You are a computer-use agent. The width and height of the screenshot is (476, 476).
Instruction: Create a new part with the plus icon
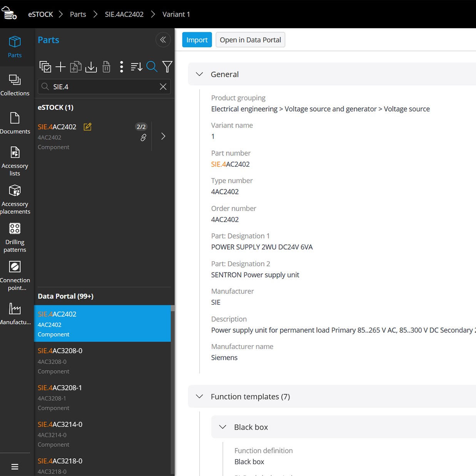[60, 67]
